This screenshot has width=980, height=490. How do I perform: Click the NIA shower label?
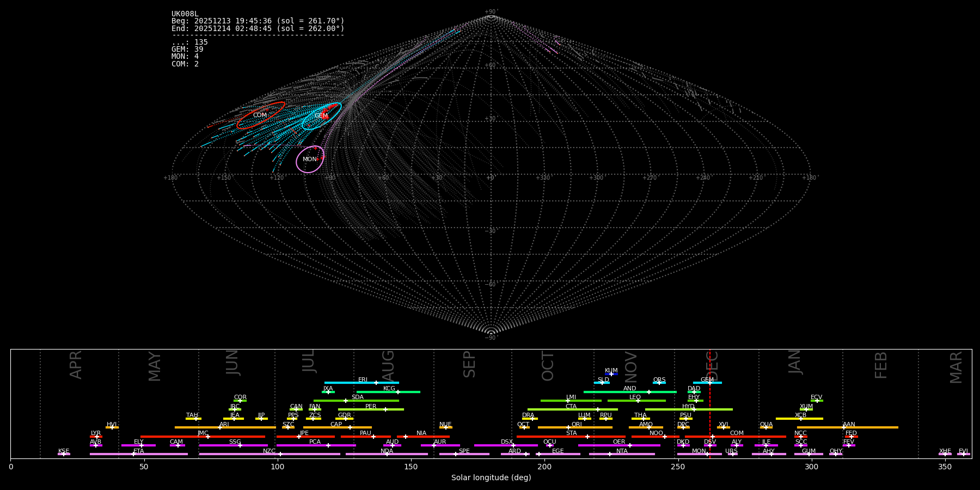tap(421, 433)
